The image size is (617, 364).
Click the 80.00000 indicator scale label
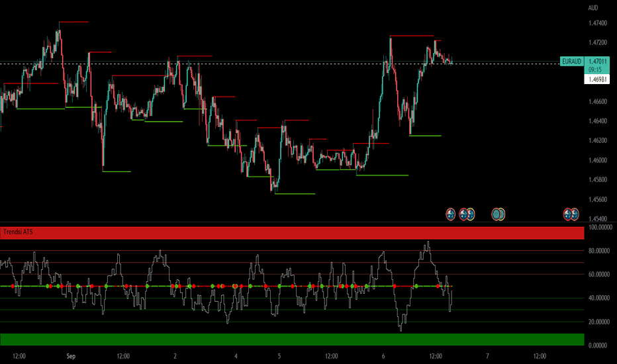click(x=600, y=251)
